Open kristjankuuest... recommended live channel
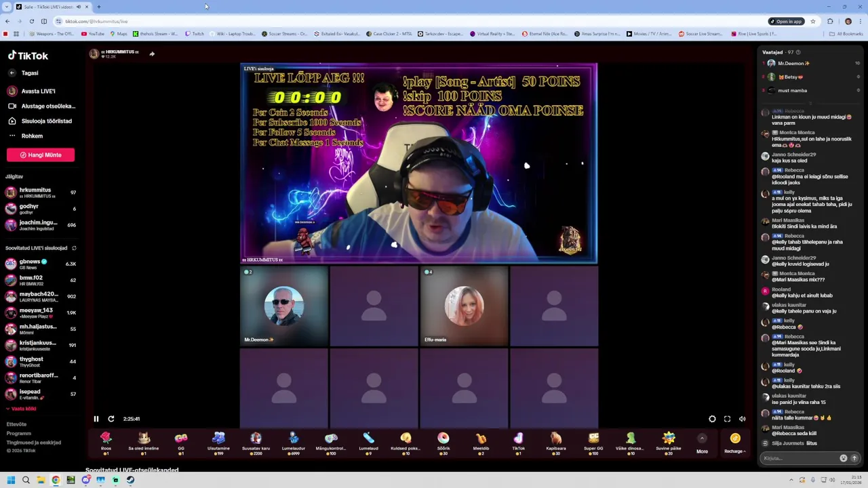The height and width of the screenshot is (488, 868). click(41, 345)
